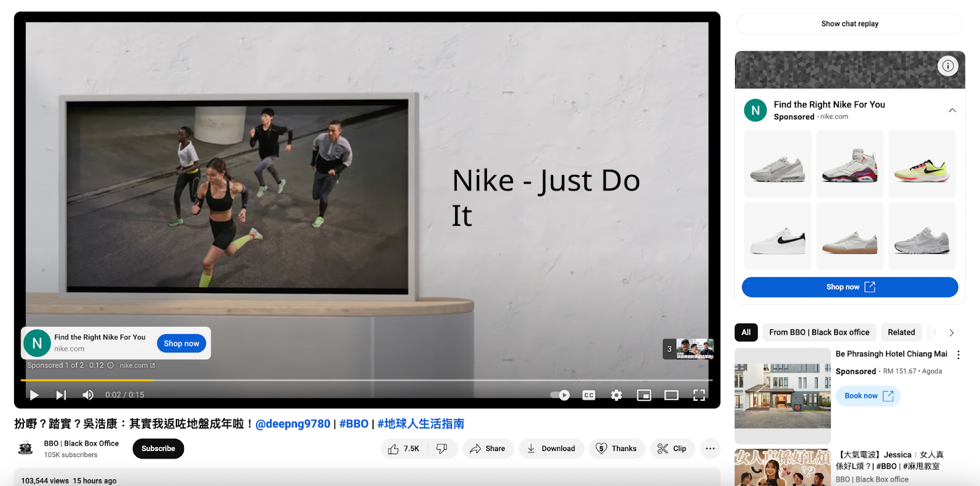This screenshot has height=486, width=980.
Task: Enable miniplayer mode icon
Action: point(644,395)
